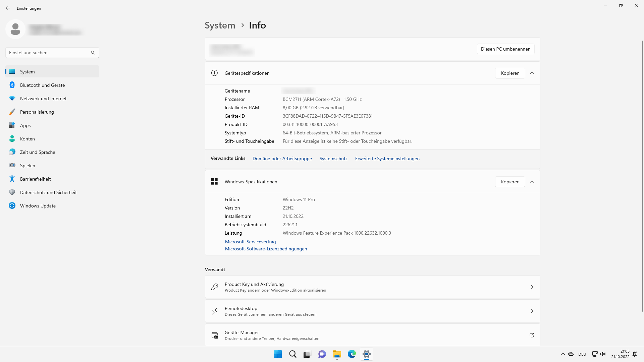Image resolution: width=644 pixels, height=362 pixels.
Task: Click the Geräte-ID value 3CF88DAD-0722-415D-9B47-5F5AE3E67381
Action: (x=327, y=116)
